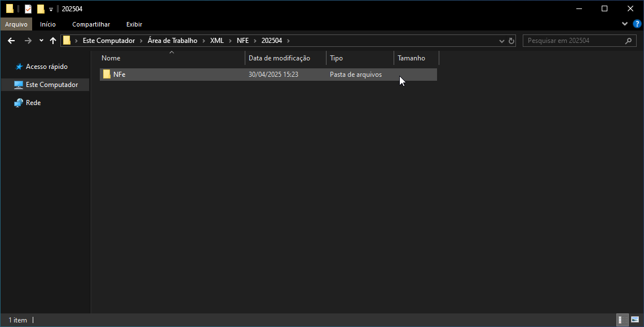Screen dimensions: 644x327
Task: Select Acesso rápido in sidebar
Action: coord(46,67)
